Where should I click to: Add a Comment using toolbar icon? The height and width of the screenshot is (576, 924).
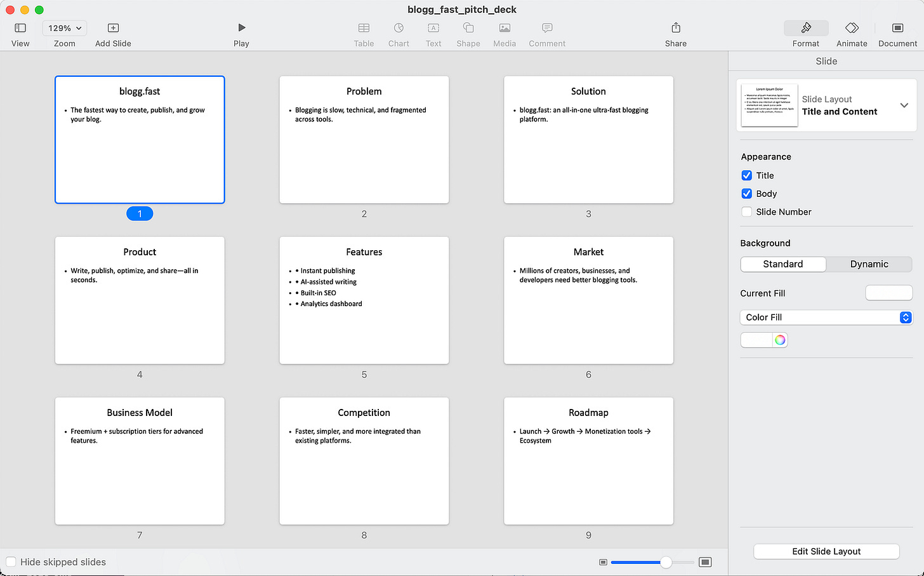click(547, 28)
